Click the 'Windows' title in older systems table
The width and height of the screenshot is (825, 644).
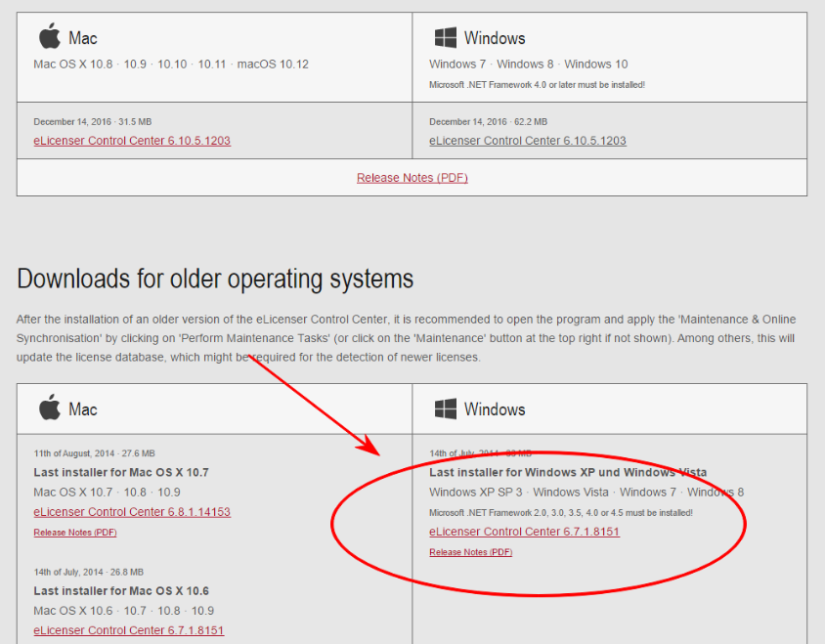click(x=495, y=409)
